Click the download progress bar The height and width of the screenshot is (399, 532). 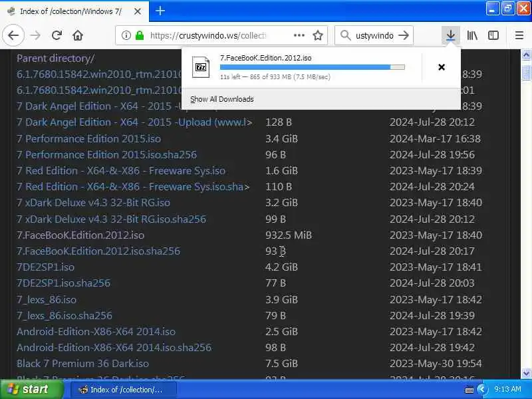(x=312, y=67)
